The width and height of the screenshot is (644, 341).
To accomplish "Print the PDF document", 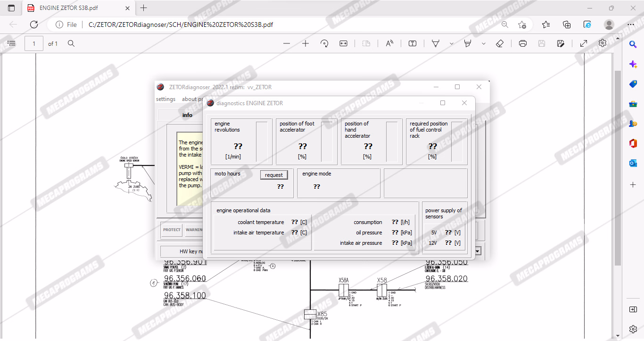I will point(523,43).
